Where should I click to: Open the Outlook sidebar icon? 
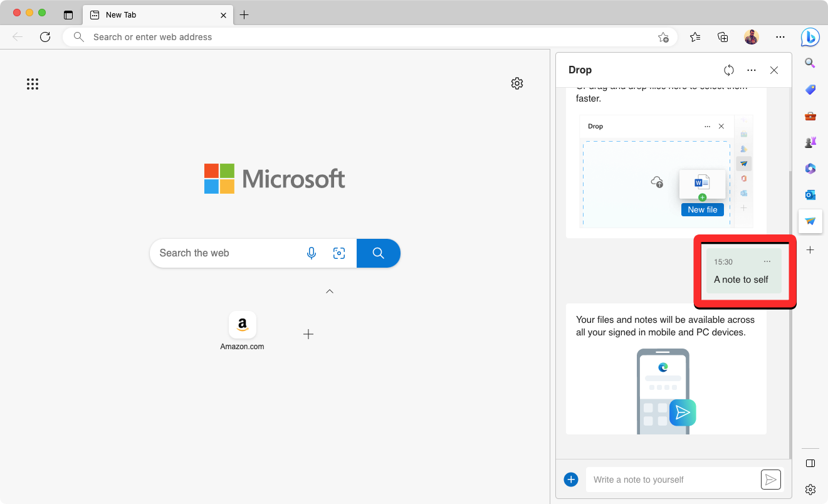[x=810, y=194]
